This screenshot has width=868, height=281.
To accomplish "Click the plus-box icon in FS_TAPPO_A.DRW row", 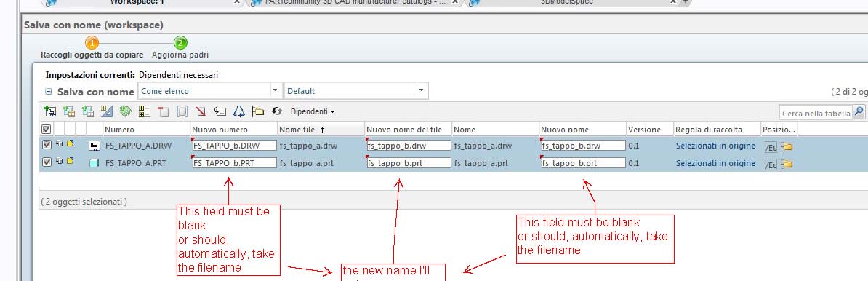I will coord(59,143).
